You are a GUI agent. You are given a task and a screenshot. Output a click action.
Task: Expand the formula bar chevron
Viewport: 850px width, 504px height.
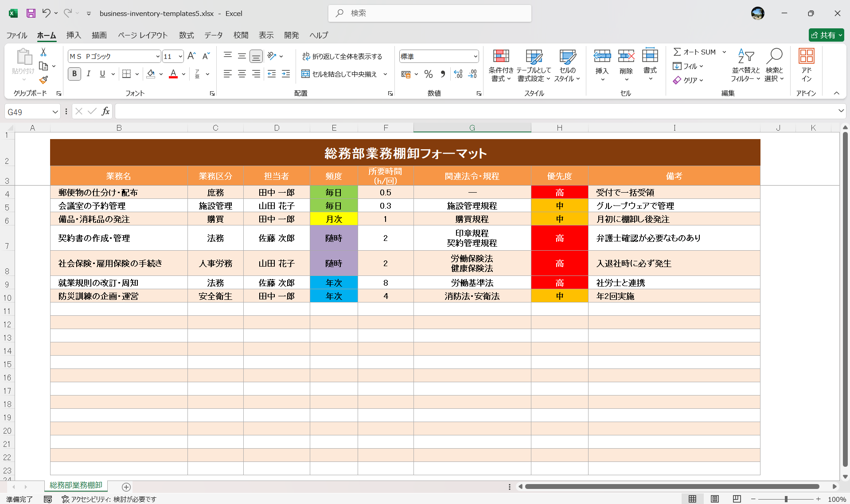(841, 111)
